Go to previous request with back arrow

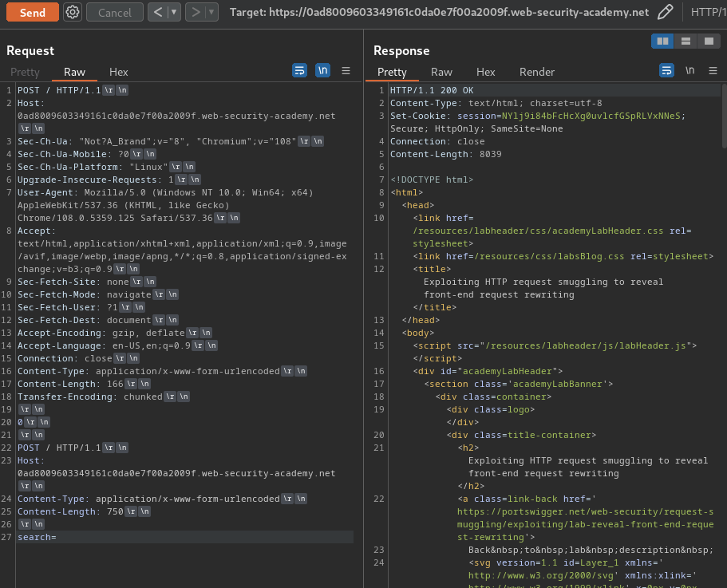[x=158, y=12]
